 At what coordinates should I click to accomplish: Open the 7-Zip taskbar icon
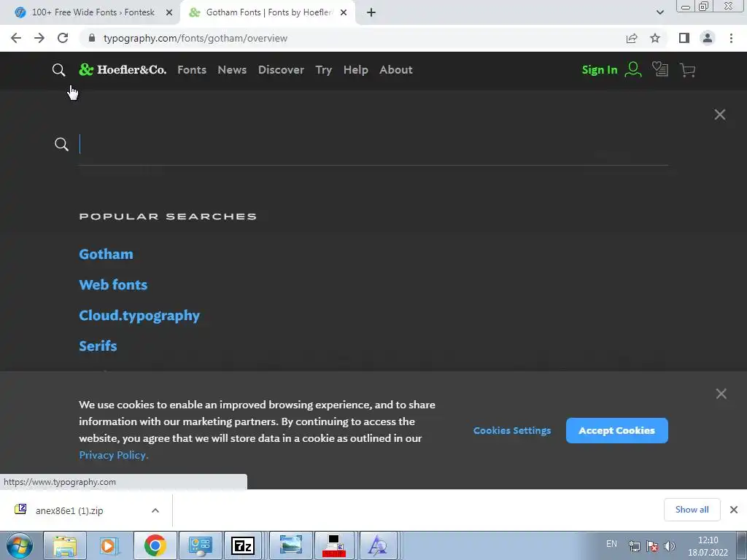[x=243, y=545]
